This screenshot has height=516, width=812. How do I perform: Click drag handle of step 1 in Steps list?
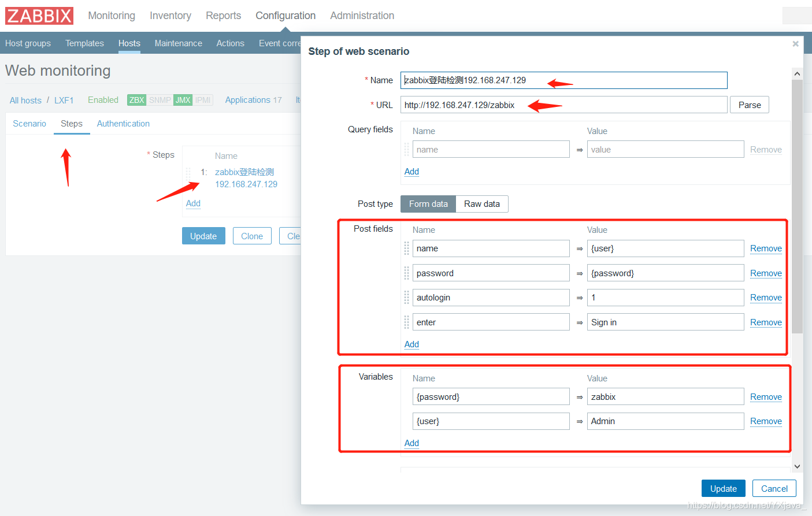pyautogui.click(x=188, y=173)
